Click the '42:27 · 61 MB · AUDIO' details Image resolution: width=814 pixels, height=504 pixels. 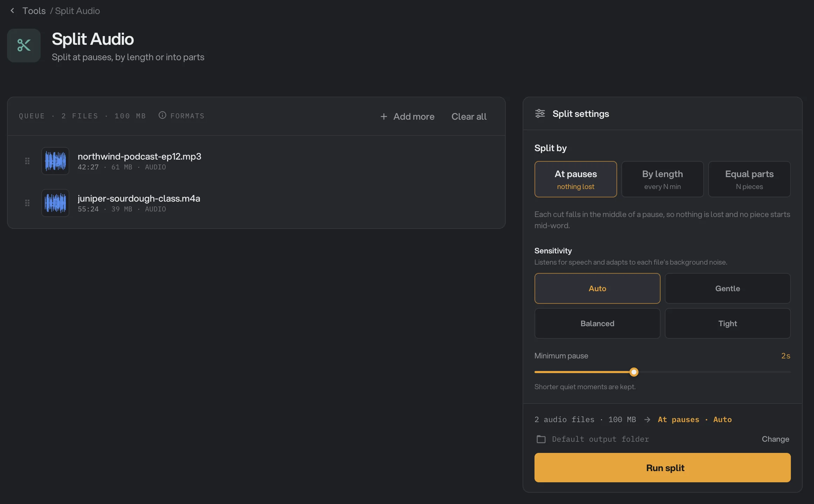[x=122, y=167]
